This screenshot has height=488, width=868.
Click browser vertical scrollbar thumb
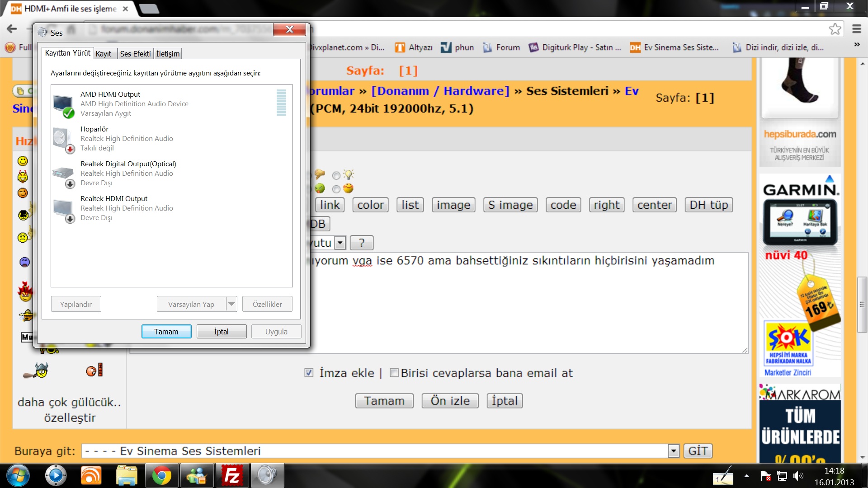pyautogui.click(x=862, y=305)
